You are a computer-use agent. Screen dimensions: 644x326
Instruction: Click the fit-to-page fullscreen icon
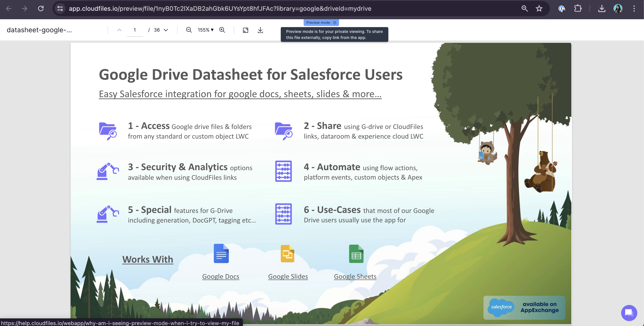tap(246, 30)
